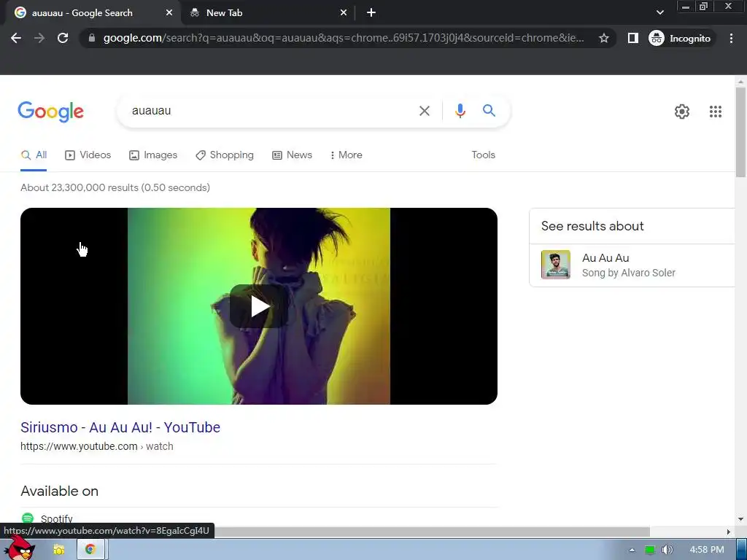Click the scrollbar up arrow
This screenshot has height=560, width=747.
(x=740, y=82)
